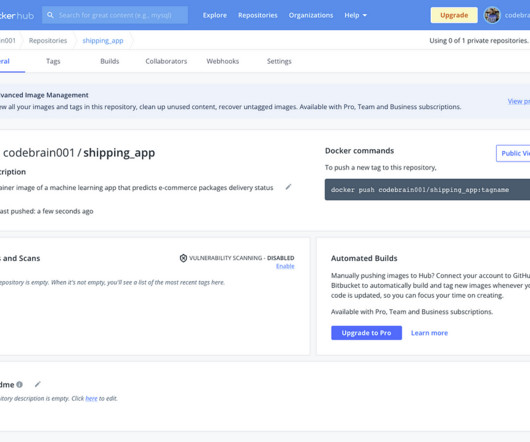Open the Webhooks tab
This screenshot has width=530, height=442.
(x=222, y=61)
